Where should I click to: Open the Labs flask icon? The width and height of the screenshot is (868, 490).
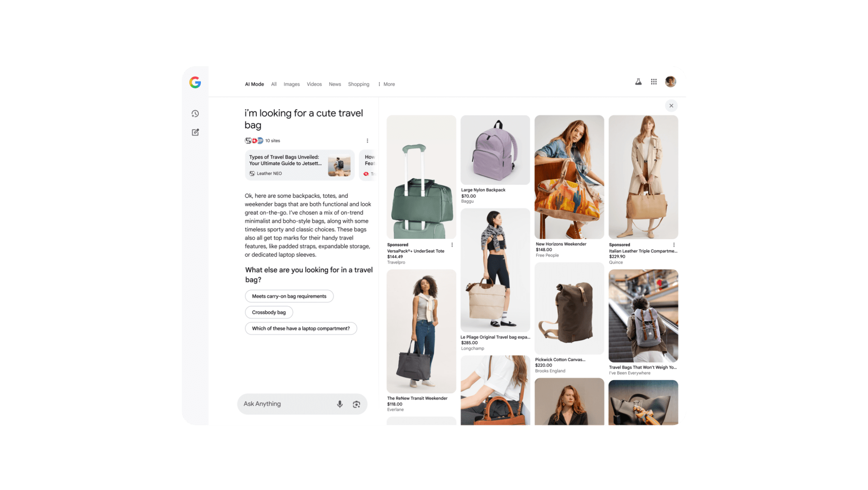638,81
